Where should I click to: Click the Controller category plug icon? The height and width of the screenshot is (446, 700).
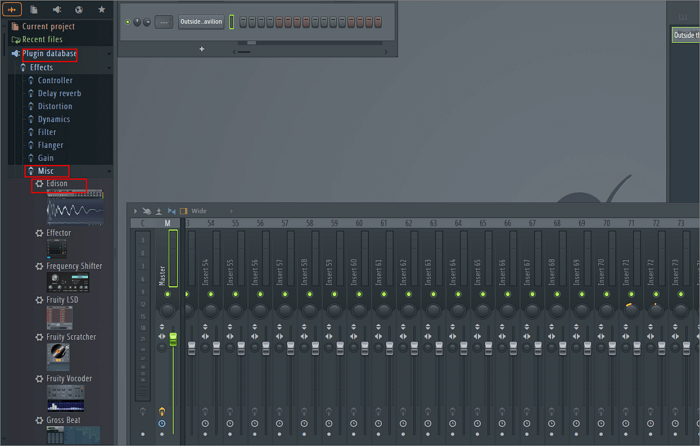click(x=31, y=80)
